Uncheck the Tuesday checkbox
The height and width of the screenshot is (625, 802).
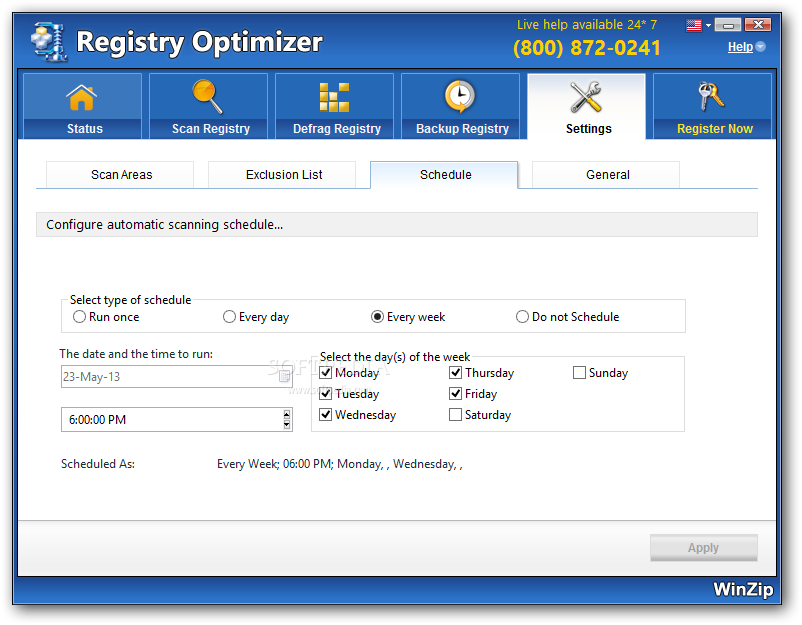(x=325, y=393)
